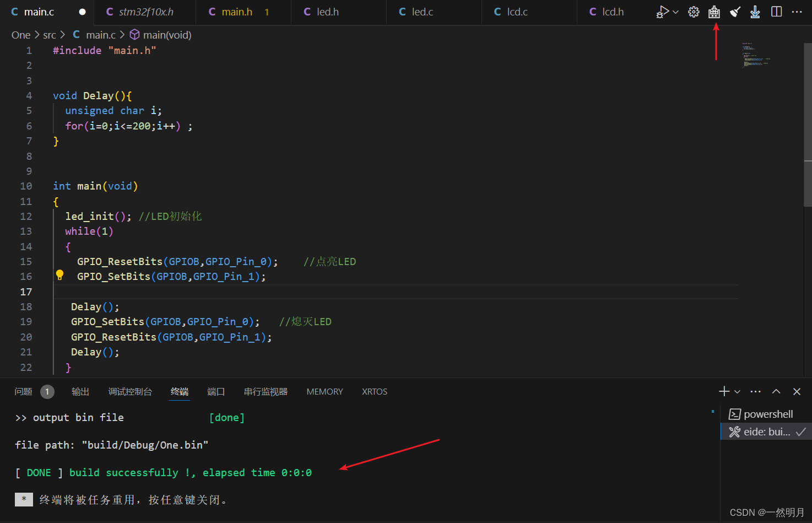The height and width of the screenshot is (523, 812).
Task: Click the problems count badge '1'
Action: click(x=47, y=392)
